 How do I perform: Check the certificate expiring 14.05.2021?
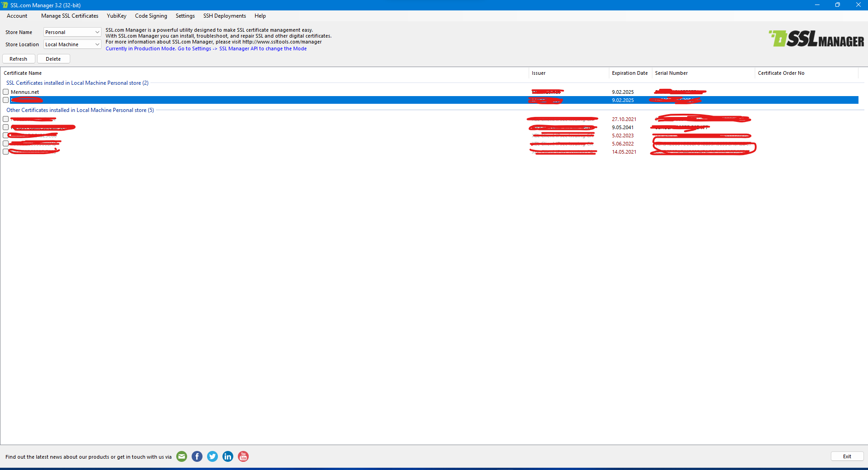pos(6,152)
